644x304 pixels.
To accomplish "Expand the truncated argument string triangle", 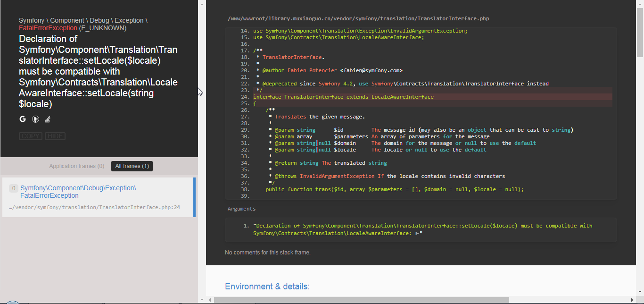I will [x=417, y=233].
